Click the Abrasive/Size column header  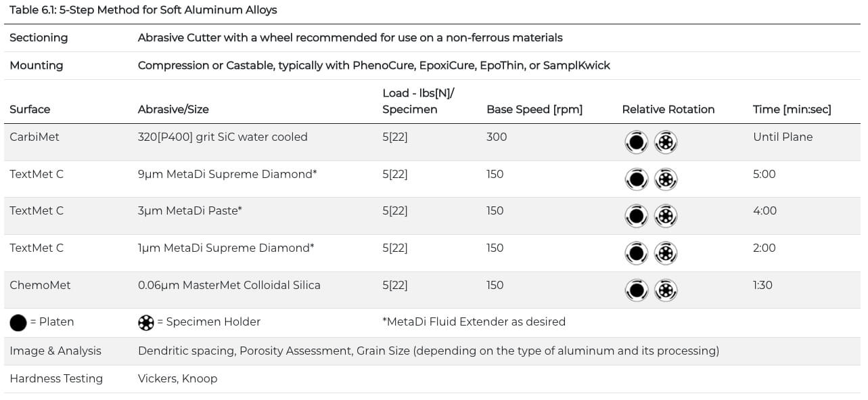[x=173, y=109]
